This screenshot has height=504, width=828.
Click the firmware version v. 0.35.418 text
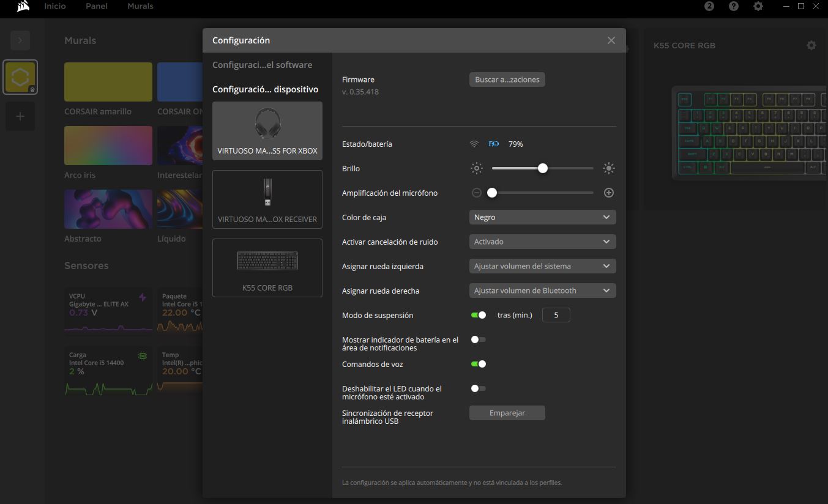click(360, 92)
